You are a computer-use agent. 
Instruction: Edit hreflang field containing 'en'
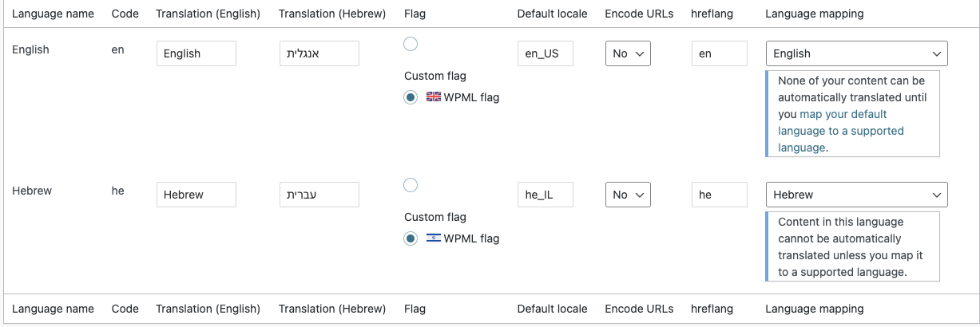[x=719, y=53]
